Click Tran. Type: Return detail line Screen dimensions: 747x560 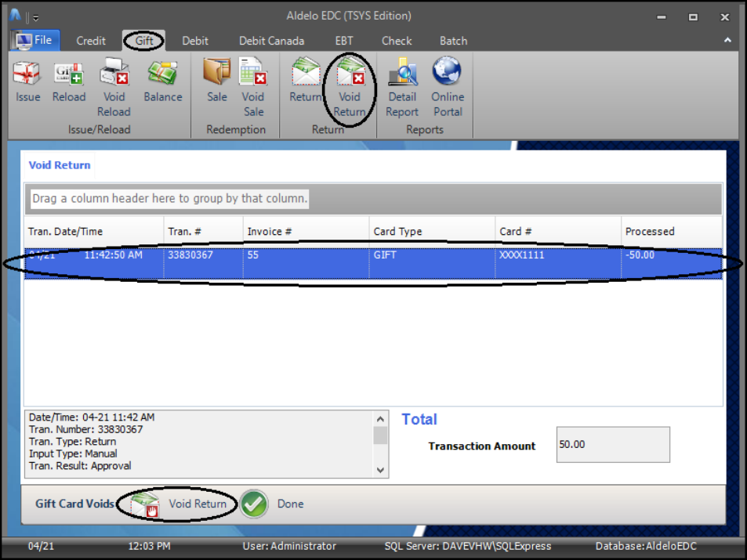tap(72, 442)
